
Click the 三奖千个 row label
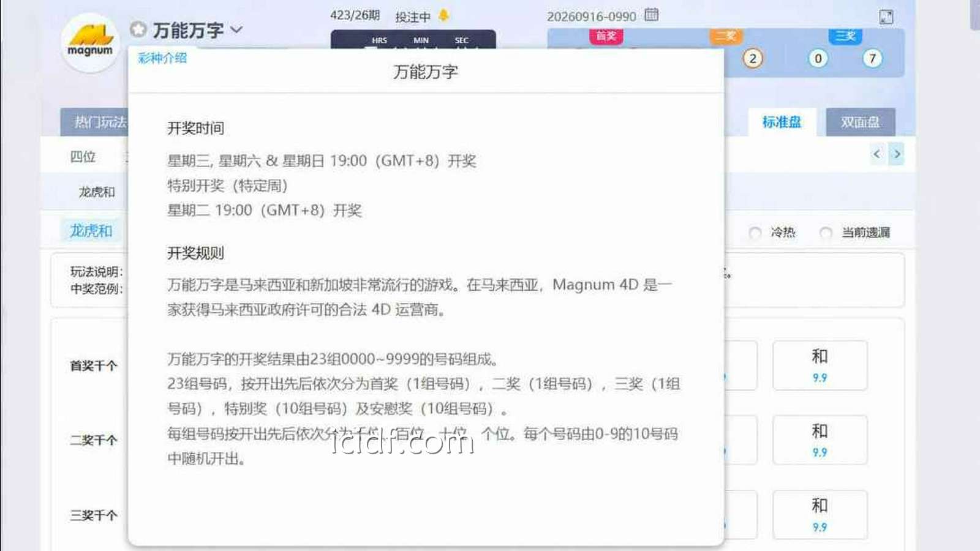point(94,515)
